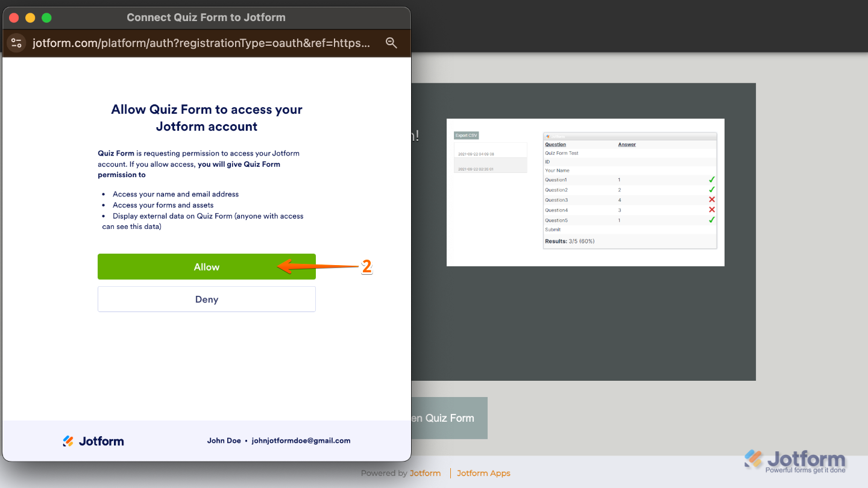
Task: Click the John Doe name in footer
Action: coord(224,440)
